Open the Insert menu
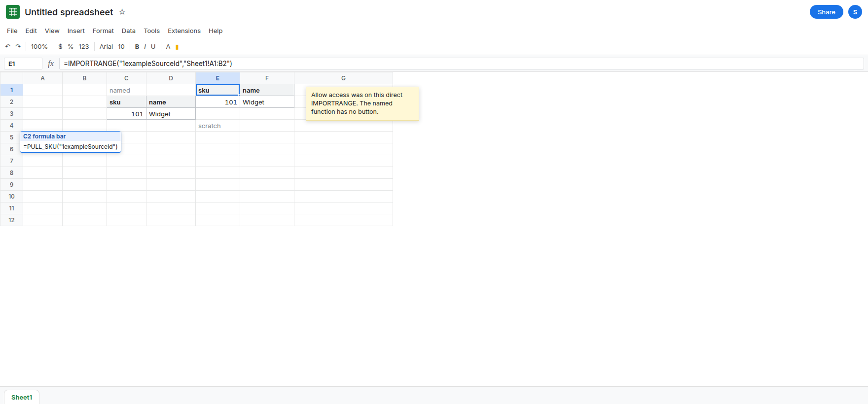 (76, 31)
